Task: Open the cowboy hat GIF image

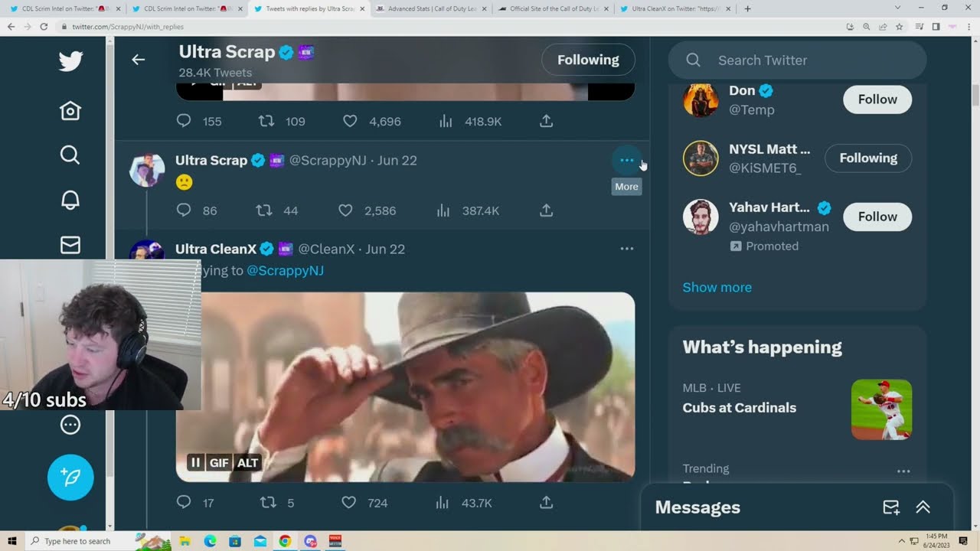Action: pyautogui.click(x=406, y=387)
